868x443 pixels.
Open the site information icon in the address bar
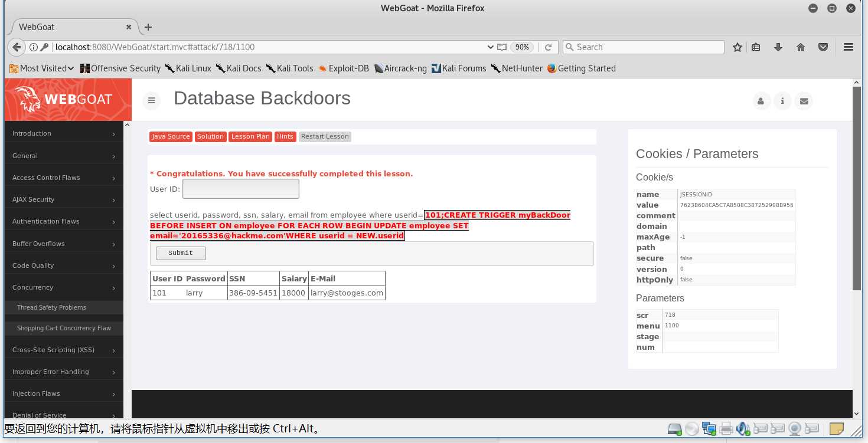click(x=34, y=47)
